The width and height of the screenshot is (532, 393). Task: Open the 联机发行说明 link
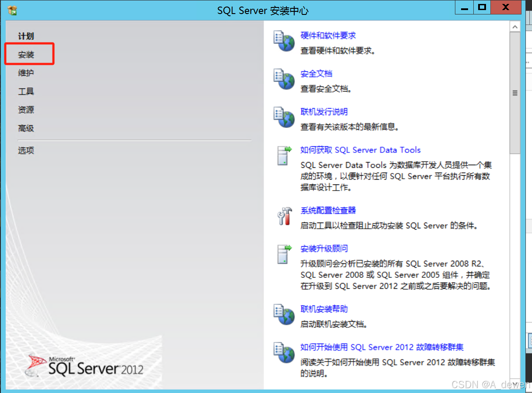tap(324, 112)
